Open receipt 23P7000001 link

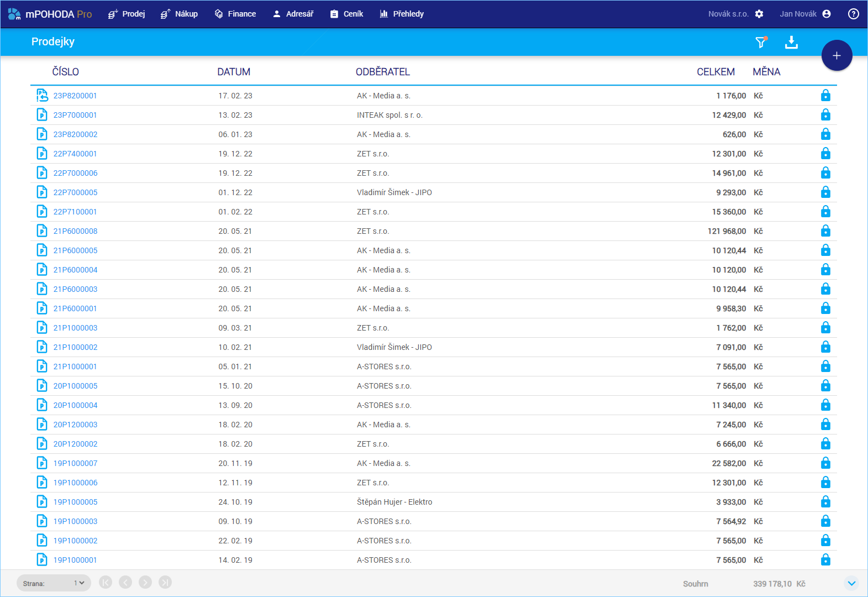coord(75,115)
